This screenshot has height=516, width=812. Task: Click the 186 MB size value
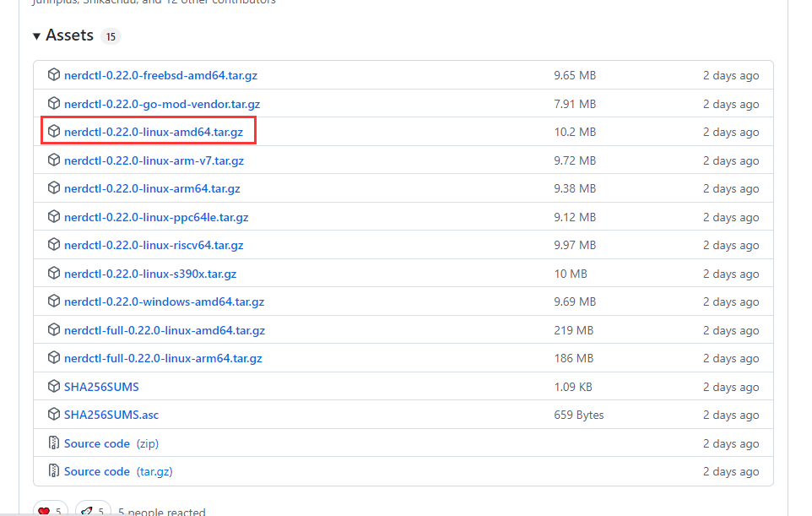tap(574, 358)
